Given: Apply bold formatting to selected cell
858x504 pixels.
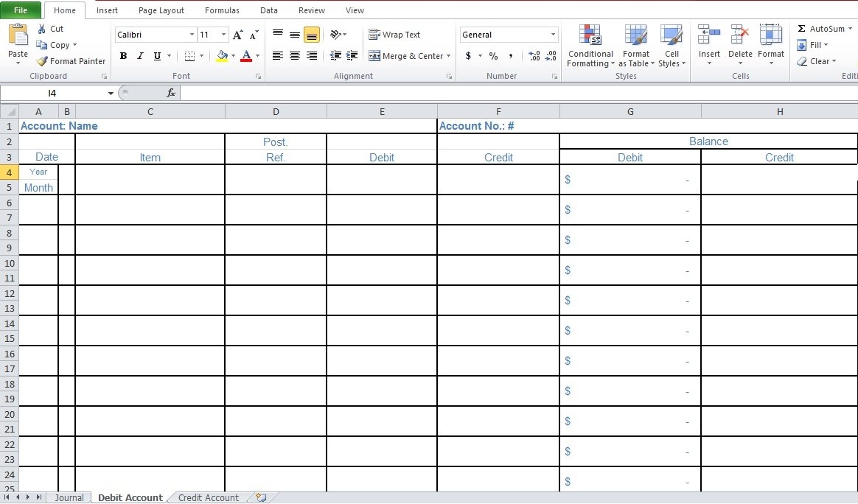Looking at the screenshot, I should tap(123, 55).
